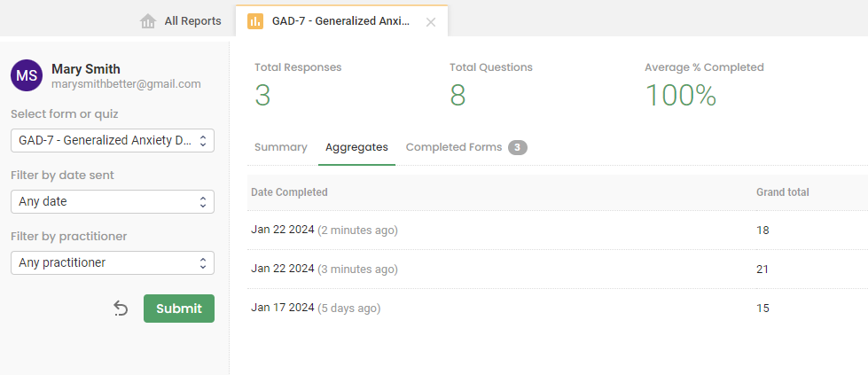Image resolution: width=868 pixels, height=375 pixels.
Task: Click the All Reports home icon
Action: pos(148,21)
